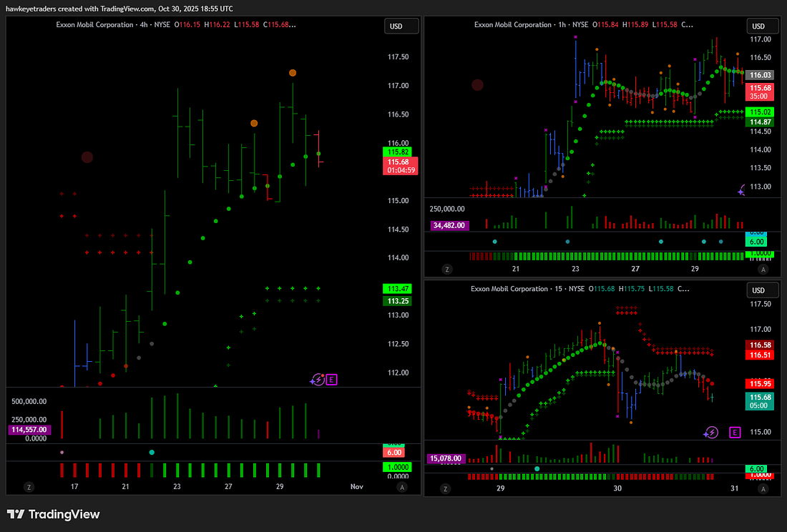Click the red 6.00 indicator label on the 4h chart

pyautogui.click(x=394, y=453)
